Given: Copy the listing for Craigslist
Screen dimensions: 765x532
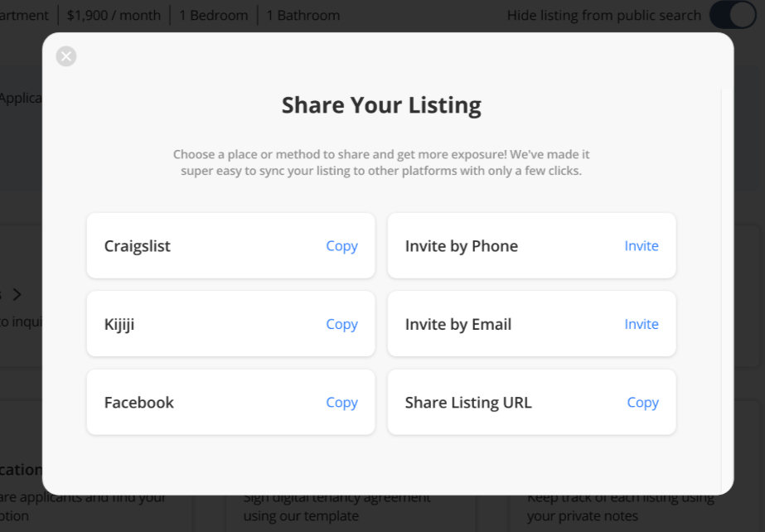Looking at the screenshot, I should click(x=341, y=246).
